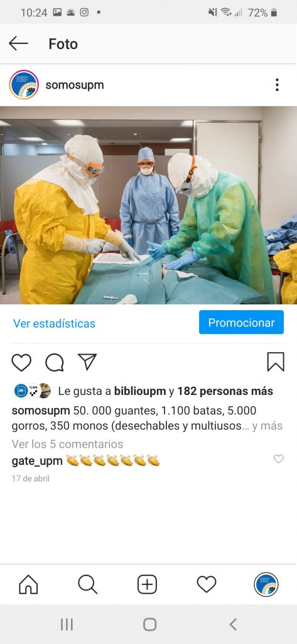
Task: Open the three-dot post options menu
Action: (278, 85)
